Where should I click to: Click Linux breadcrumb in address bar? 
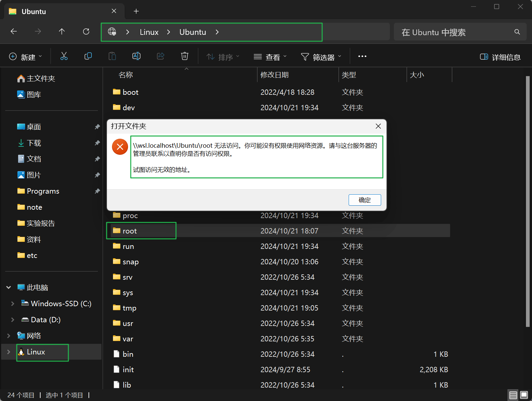[x=149, y=32]
